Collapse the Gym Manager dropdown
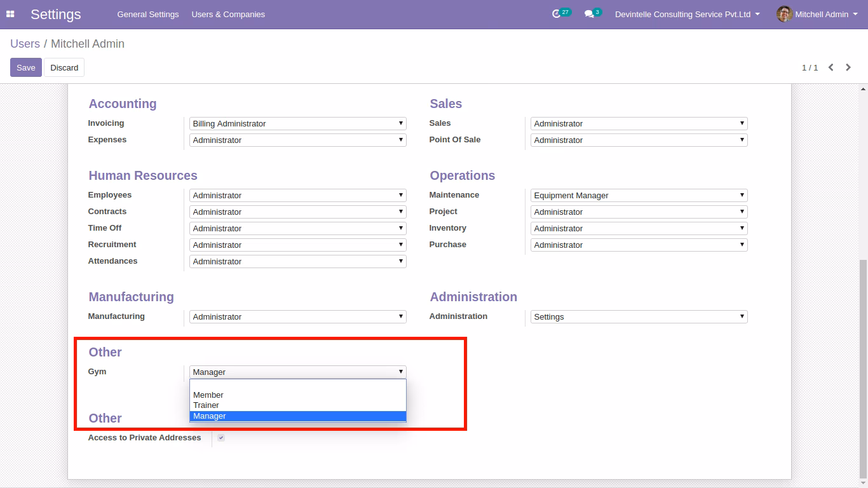This screenshot has width=868, height=488. coord(298,372)
